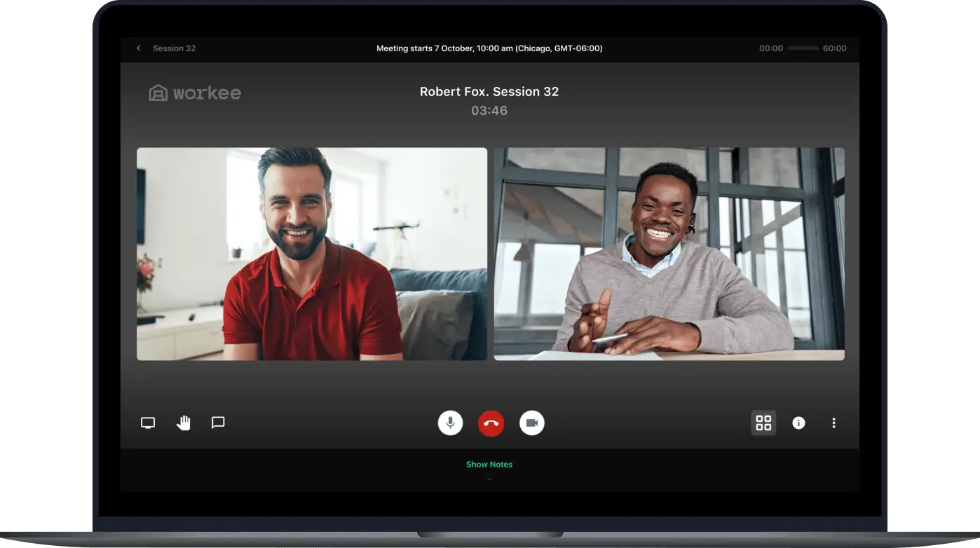Turn off the camera
Image resolution: width=980 pixels, height=548 pixels.
[x=531, y=423]
